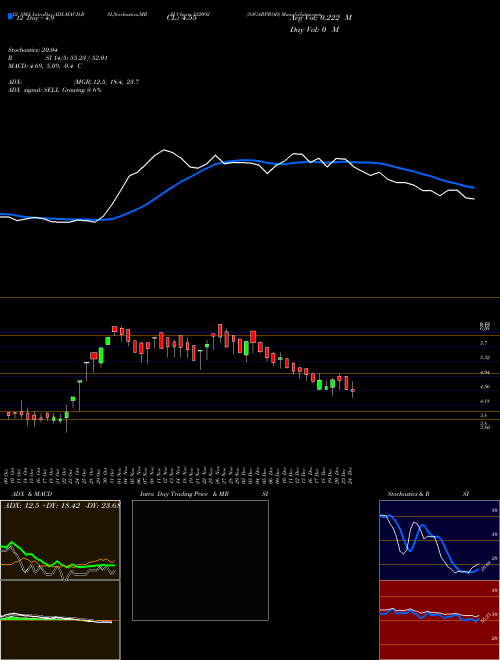This screenshot has height=660, width=500.
Task: Open the ADX indicator chart thumbnail
Action: point(60,540)
